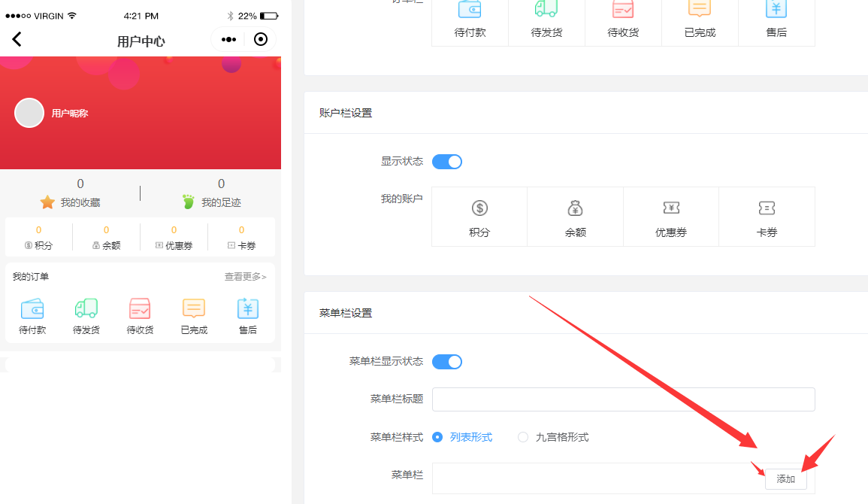Tap 积分 entry in preview account row
This screenshot has width=868, height=504.
point(39,238)
